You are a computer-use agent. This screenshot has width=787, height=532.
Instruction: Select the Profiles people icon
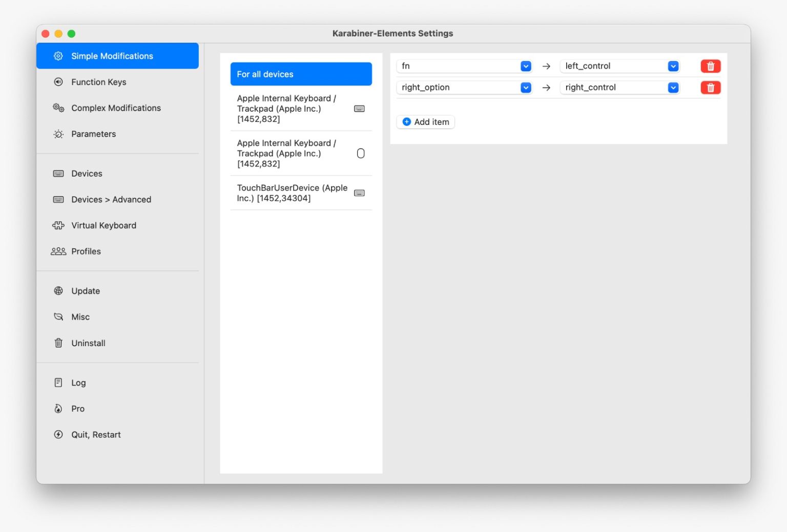coord(58,251)
